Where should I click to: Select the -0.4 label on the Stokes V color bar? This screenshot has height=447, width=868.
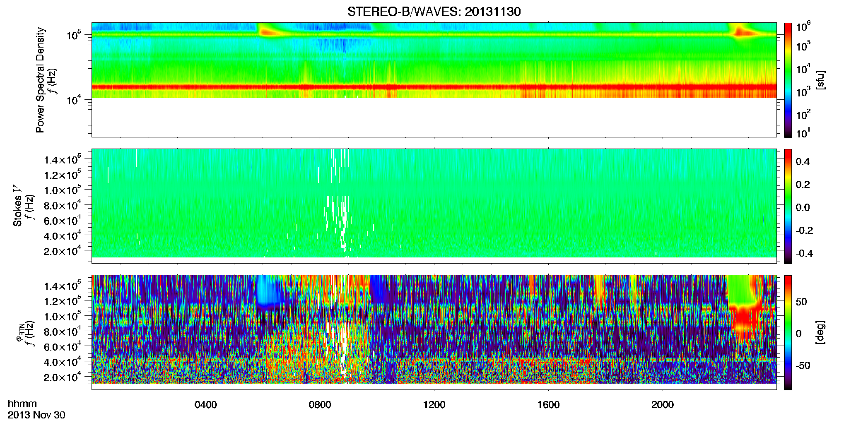(804, 253)
